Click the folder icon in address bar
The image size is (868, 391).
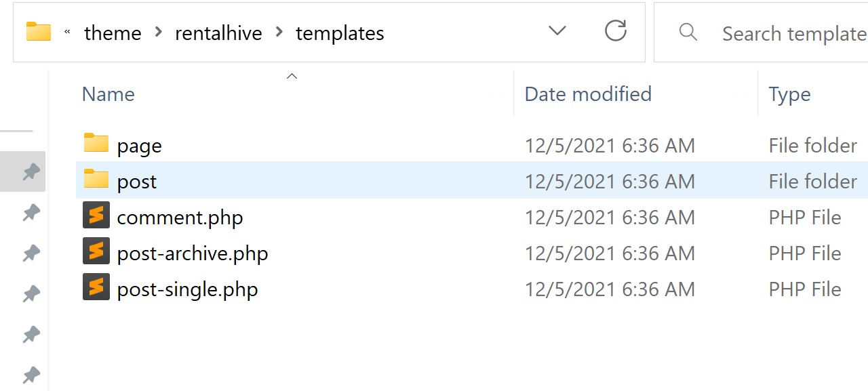(39, 32)
